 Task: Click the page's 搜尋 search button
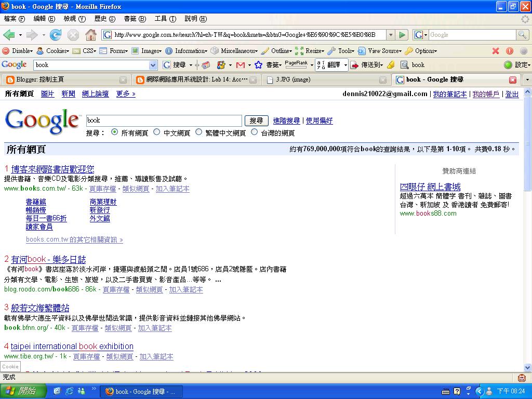point(257,121)
